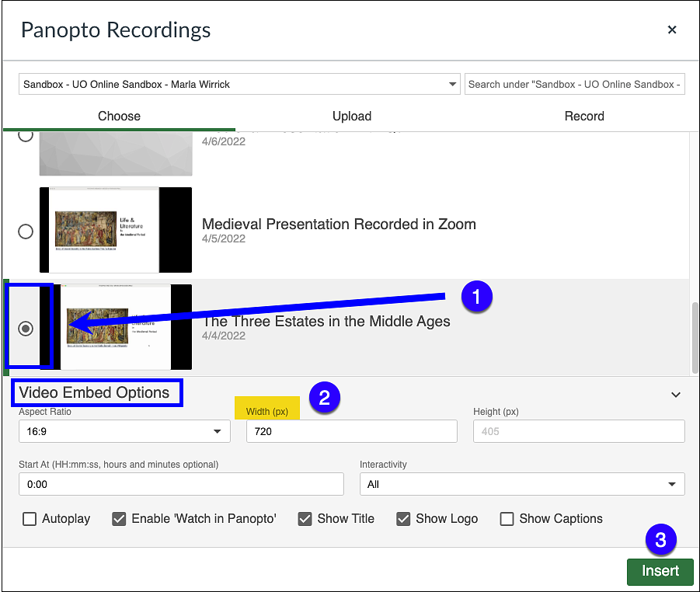
Task: Click the title Medieval Presentation Recorded in Zoom
Action: pos(339,224)
